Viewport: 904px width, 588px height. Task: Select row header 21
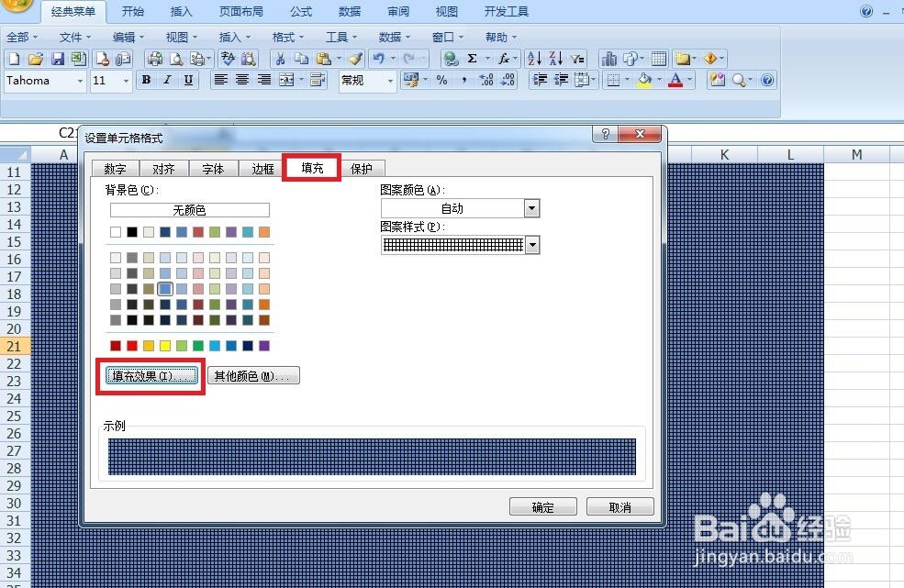pyautogui.click(x=15, y=346)
